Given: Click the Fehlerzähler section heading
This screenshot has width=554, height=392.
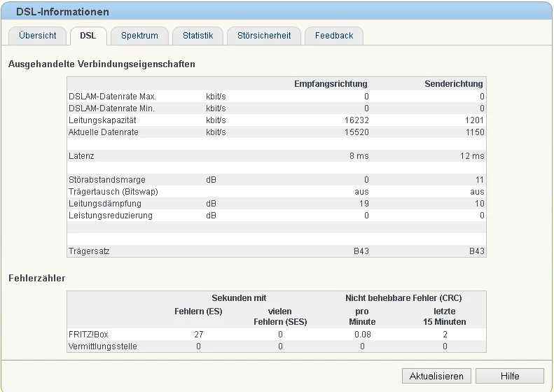Looking at the screenshot, I should (36, 278).
